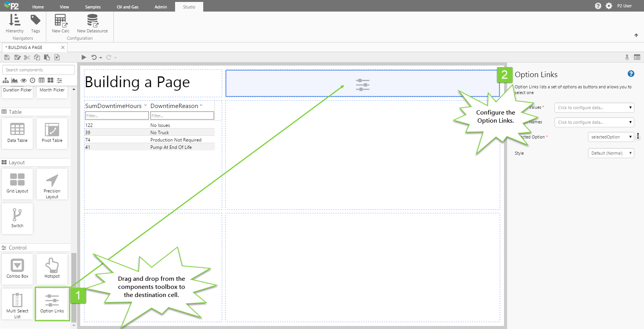Open the Style Default (Normal) dropdown
The height and width of the screenshot is (329, 644).
pyautogui.click(x=611, y=153)
